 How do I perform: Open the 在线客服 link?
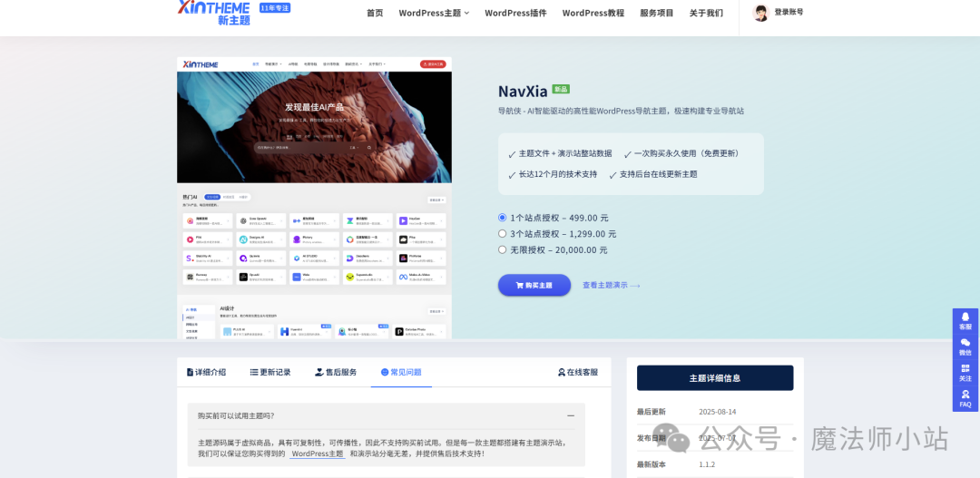pyautogui.click(x=577, y=373)
